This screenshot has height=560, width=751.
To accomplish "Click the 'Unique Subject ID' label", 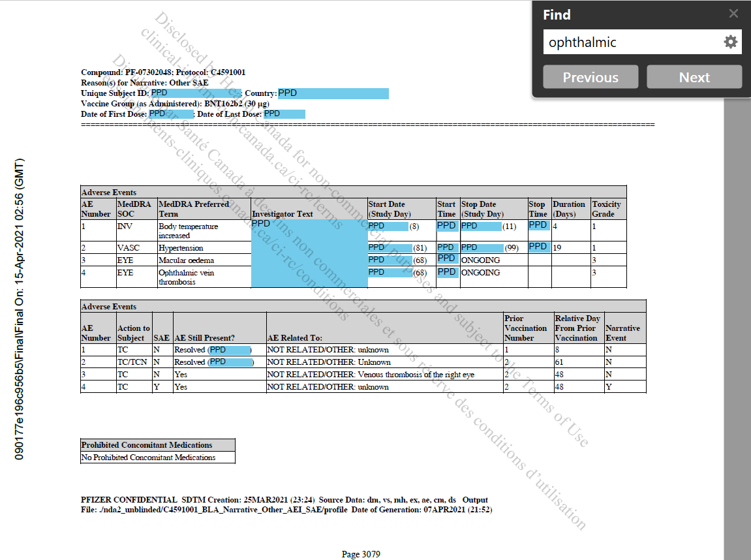I will (x=115, y=93).
